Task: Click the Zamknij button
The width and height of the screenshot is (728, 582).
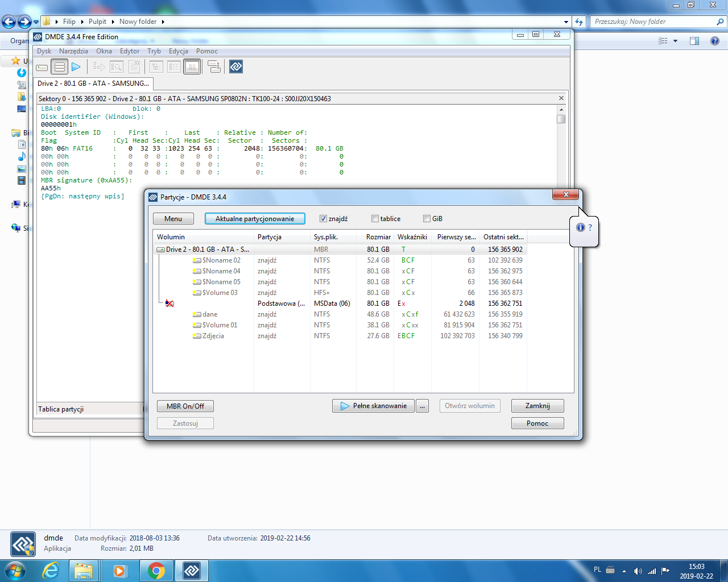Action: pyautogui.click(x=537, y=406)
